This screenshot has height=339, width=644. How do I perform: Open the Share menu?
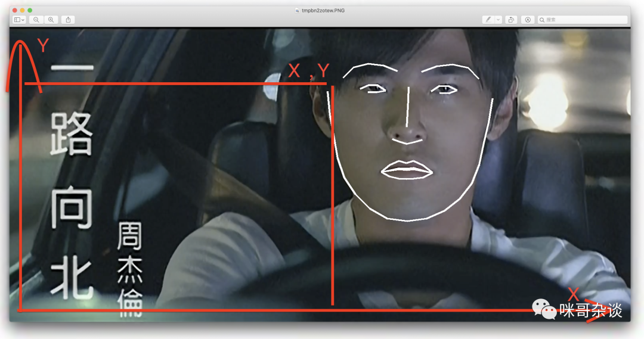pyautogui.click(x=68, y=20)
